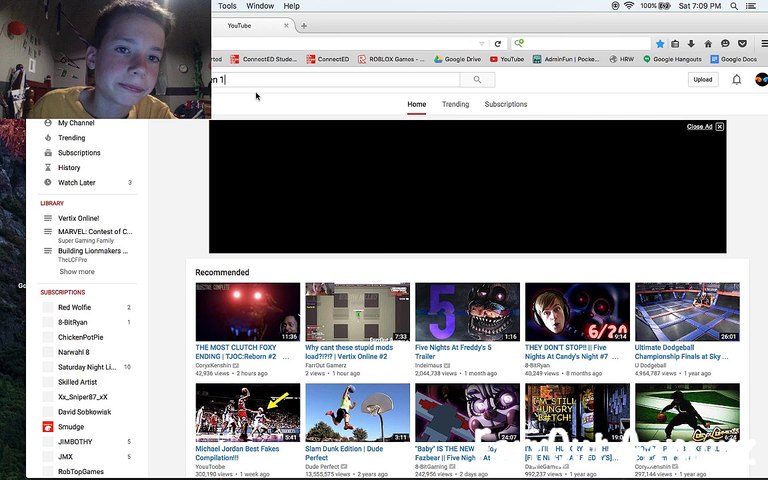This screenshot has width=768, height=480.
Task: Click the YouTube search input field
Action: point(336,79)
